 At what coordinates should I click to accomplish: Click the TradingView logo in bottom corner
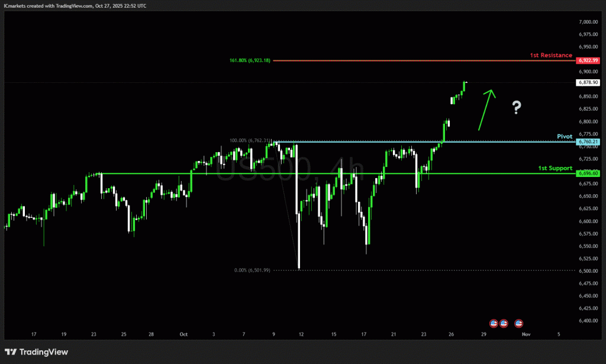tap(37, 352)
